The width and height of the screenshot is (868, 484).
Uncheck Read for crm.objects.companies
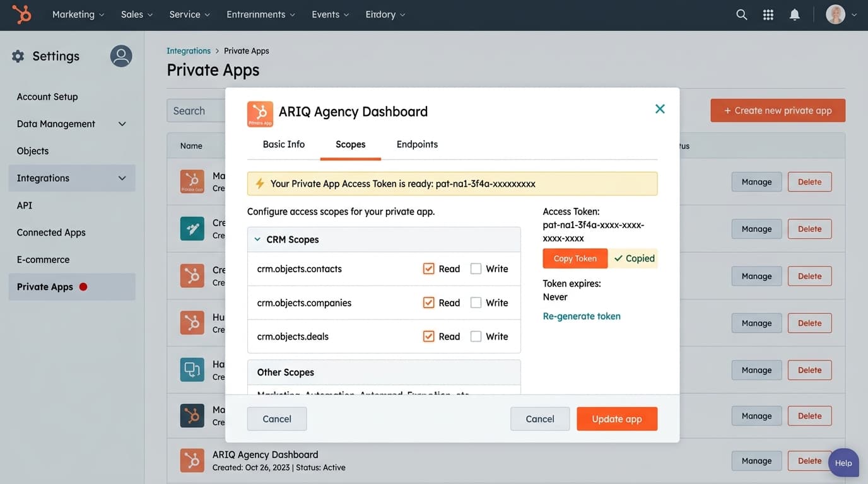point(429,303)
